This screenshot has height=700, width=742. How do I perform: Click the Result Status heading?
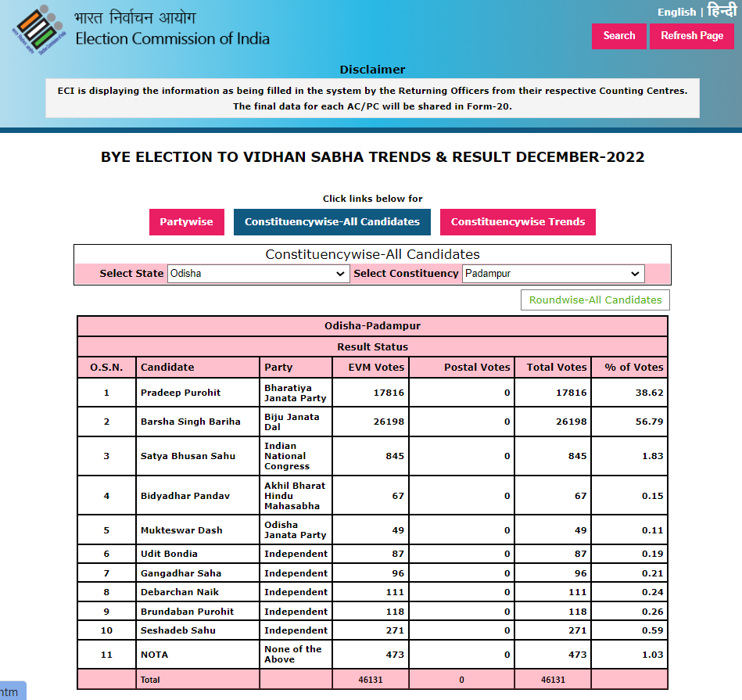[x=372, y=347]
